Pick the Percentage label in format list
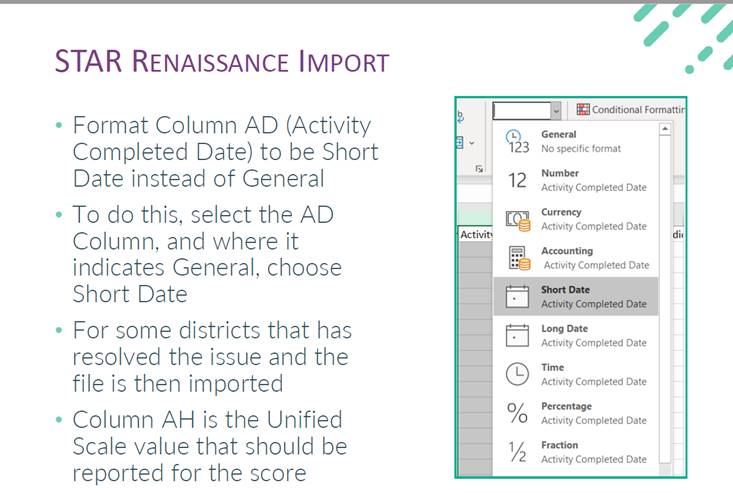Viewport: 733px width, 493px height. click(566, 406)
